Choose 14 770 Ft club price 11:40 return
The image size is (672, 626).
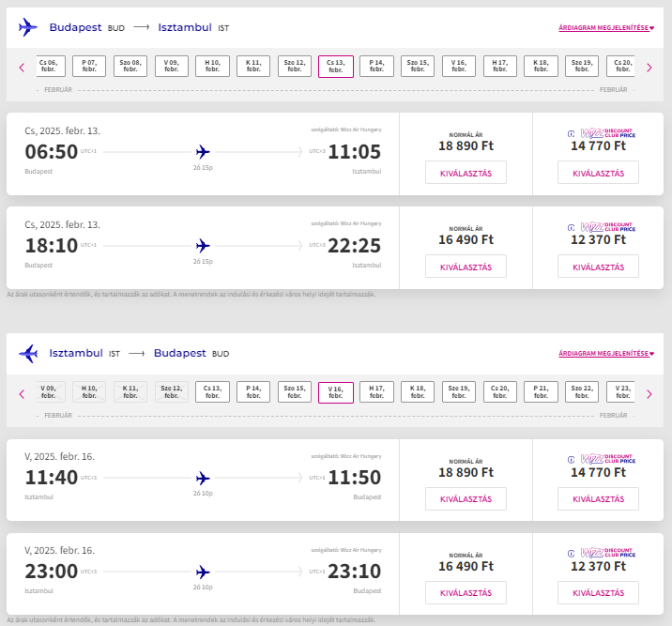[598, 498]
